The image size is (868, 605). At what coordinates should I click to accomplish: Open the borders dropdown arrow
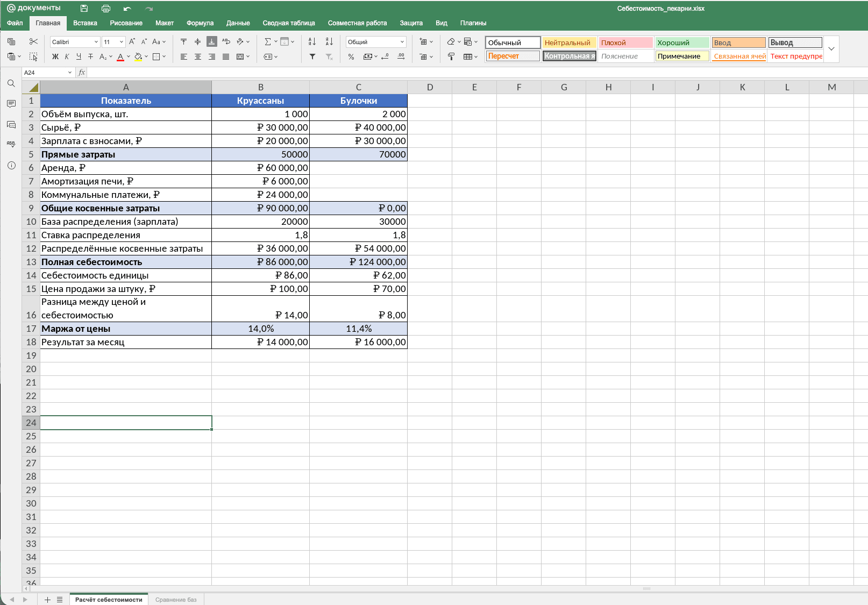click(164, 56)
